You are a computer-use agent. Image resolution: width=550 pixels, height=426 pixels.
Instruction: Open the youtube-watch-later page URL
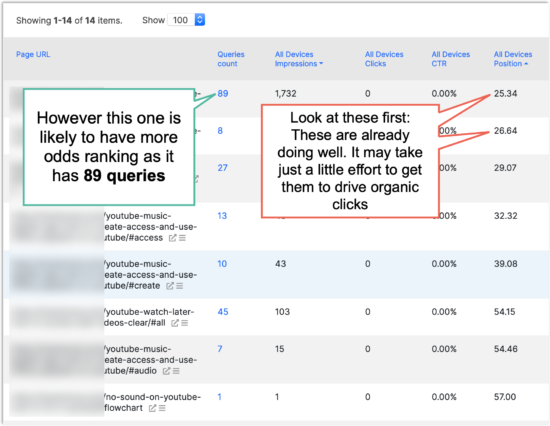(149, 317)
